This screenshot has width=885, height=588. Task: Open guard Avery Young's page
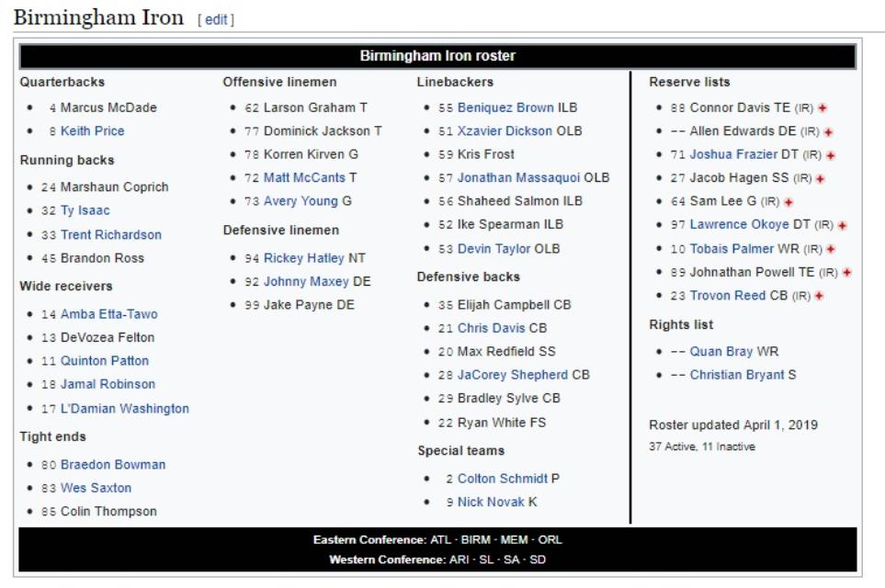click(301, 201)
